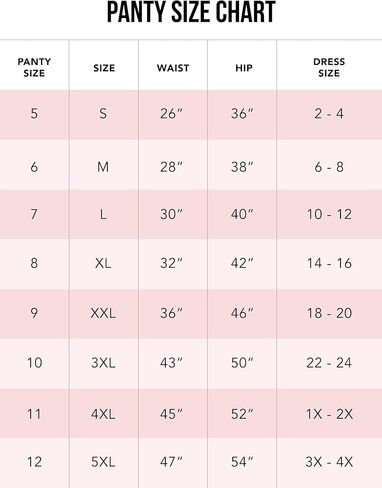Click the HIP column header
The height and width of the screenshot is (488, 382).
click(x=244, y=68)
